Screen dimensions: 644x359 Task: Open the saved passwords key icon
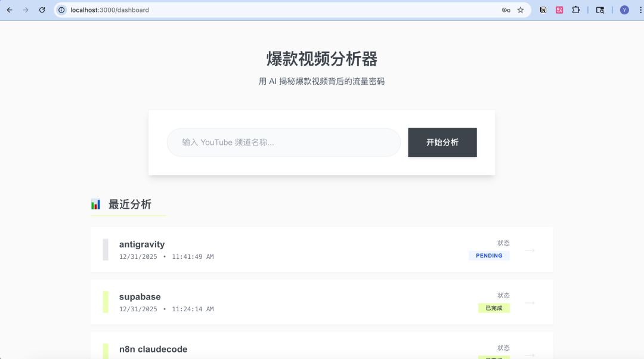[506, 10]
